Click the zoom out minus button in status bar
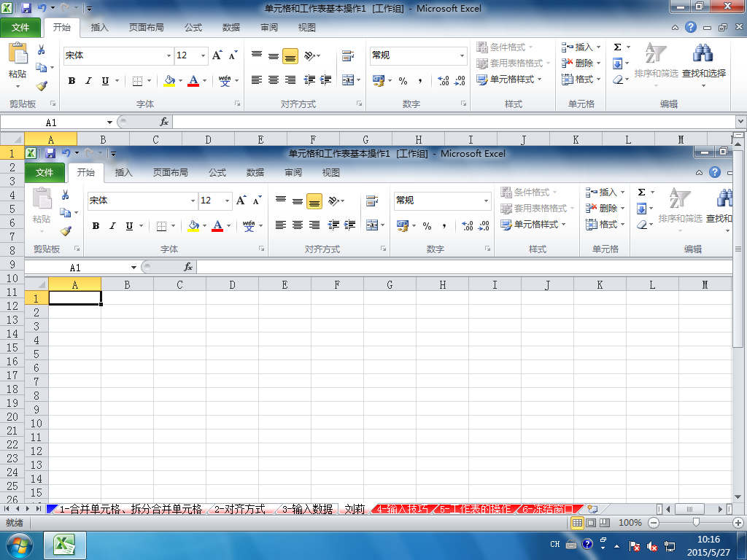Screen dimensions: 747x560 tap(654, 523)
